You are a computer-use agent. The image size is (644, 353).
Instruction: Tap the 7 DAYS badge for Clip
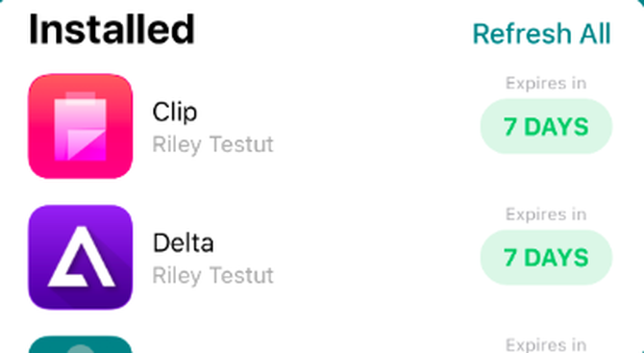(546, 127)
